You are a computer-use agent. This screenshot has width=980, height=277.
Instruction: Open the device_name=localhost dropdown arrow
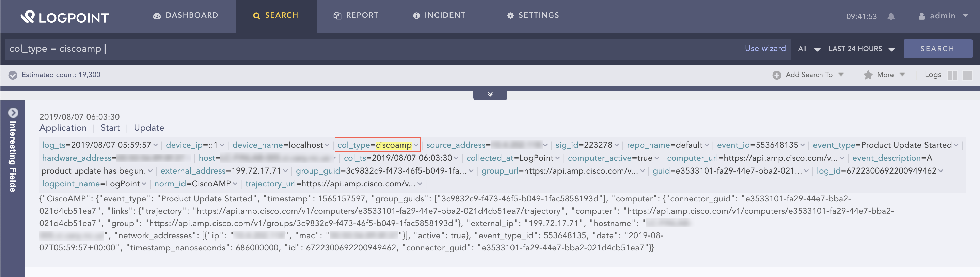point(327,145)
